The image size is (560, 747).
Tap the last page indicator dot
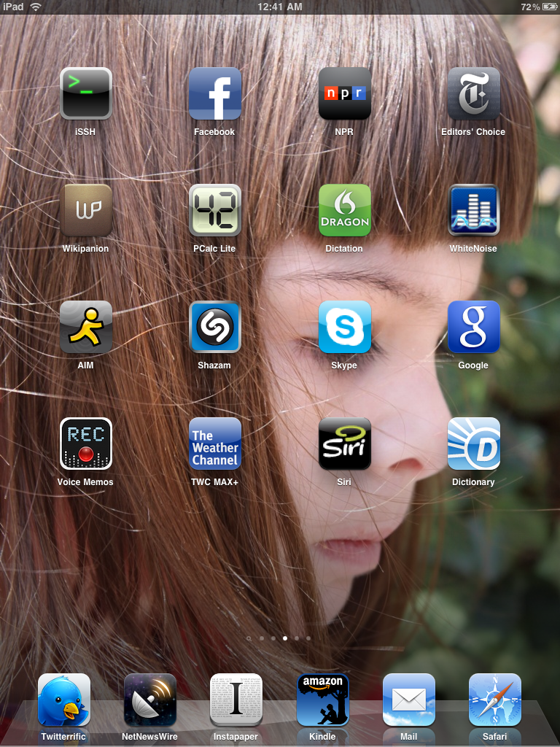click(308, 638)
